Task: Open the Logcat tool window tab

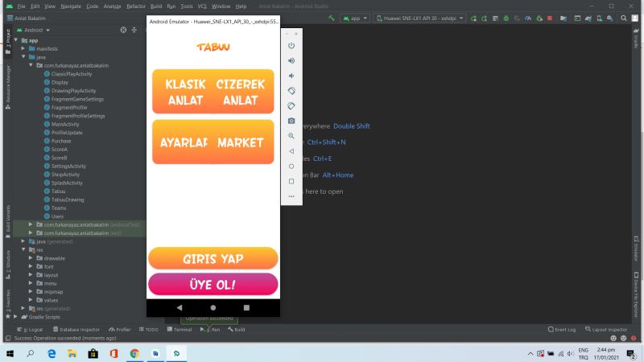Action: pos(30,329)
